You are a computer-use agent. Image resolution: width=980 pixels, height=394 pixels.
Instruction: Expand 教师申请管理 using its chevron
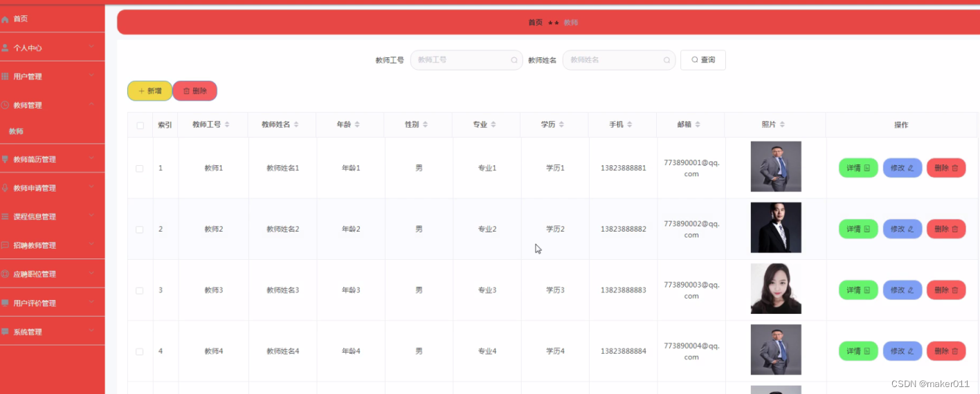point(91,187)
